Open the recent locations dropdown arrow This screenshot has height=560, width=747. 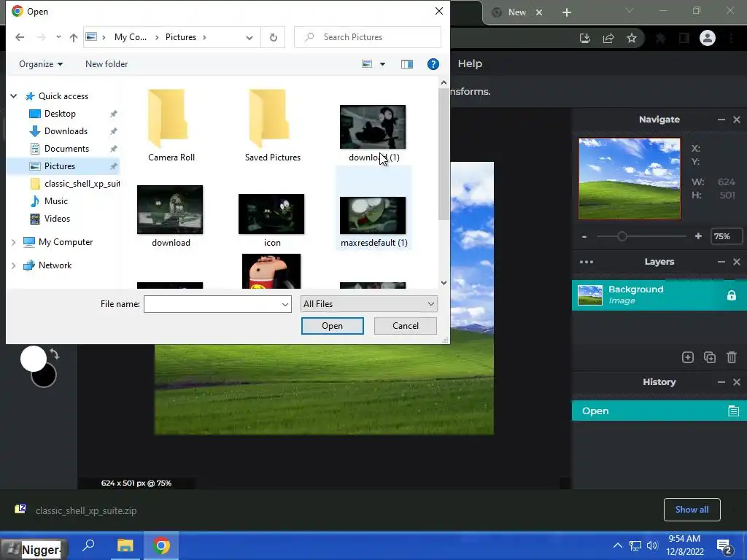click(x=58, y=37)
